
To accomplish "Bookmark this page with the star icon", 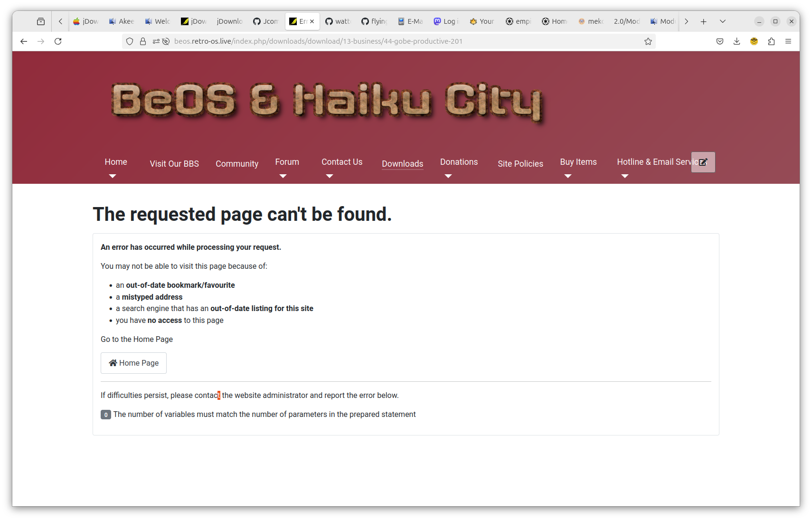I will click(648, 41).
